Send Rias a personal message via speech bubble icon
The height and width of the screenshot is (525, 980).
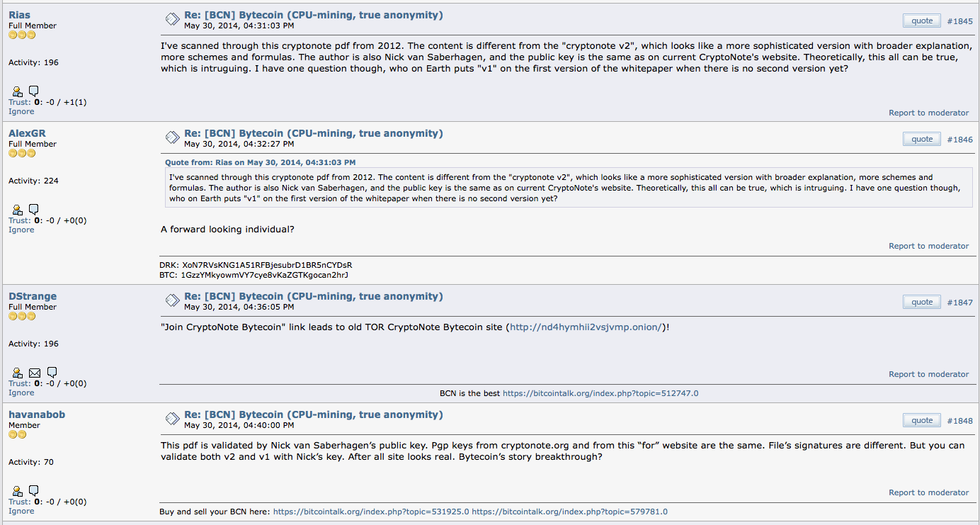pos(33,91)
